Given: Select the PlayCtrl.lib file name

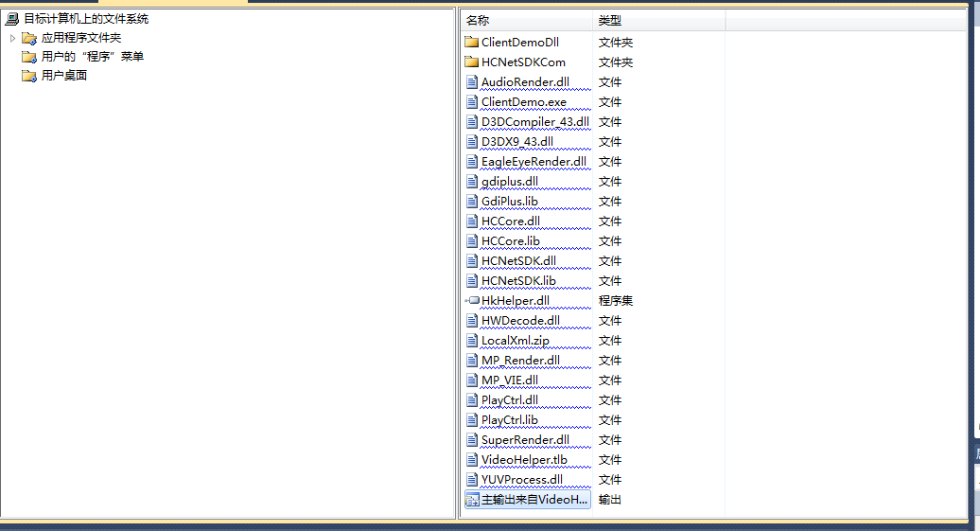Looking at the screenshot, I should [x=509, y=420].
